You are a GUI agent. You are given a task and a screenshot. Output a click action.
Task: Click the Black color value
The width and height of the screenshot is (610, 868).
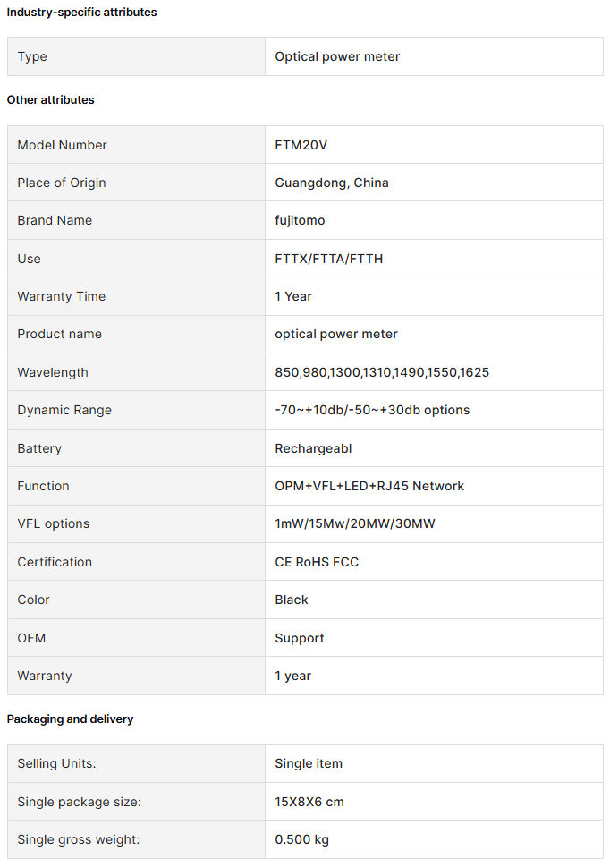(x=292, y=600)
